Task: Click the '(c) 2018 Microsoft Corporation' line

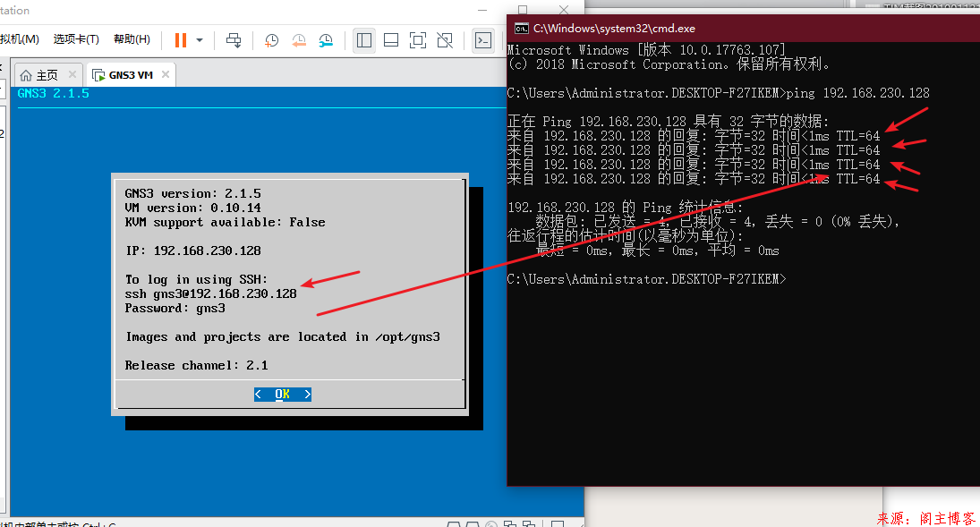Action: point(669,64)
